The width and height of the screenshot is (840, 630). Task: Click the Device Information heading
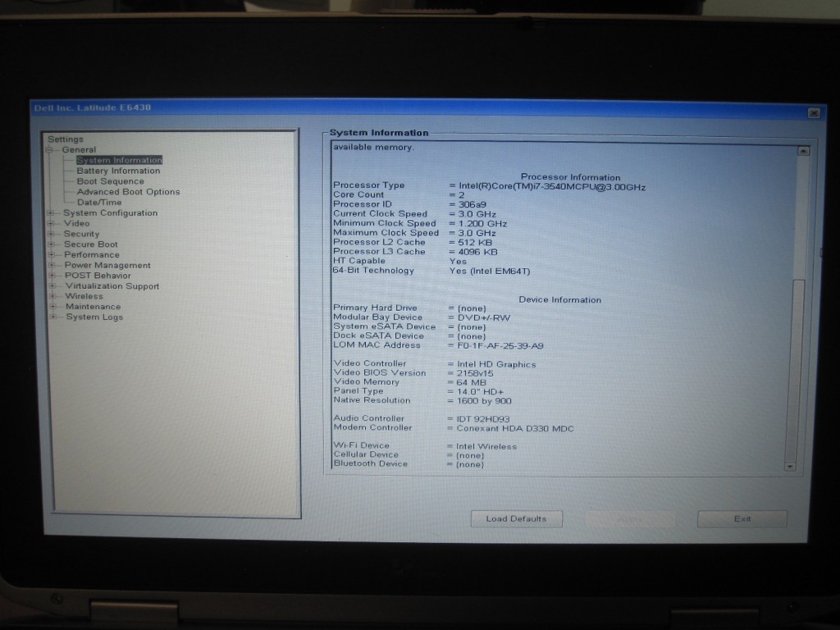tap(559, 300)
